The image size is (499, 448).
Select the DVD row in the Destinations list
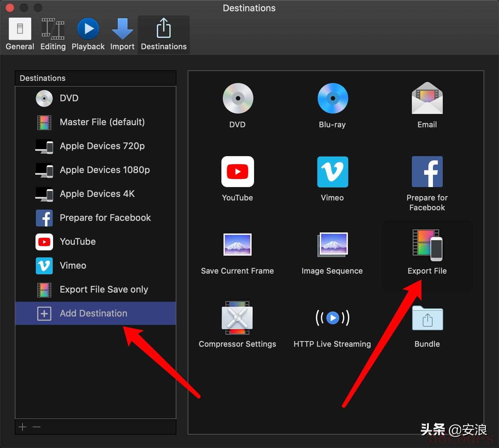coord(96,98)
